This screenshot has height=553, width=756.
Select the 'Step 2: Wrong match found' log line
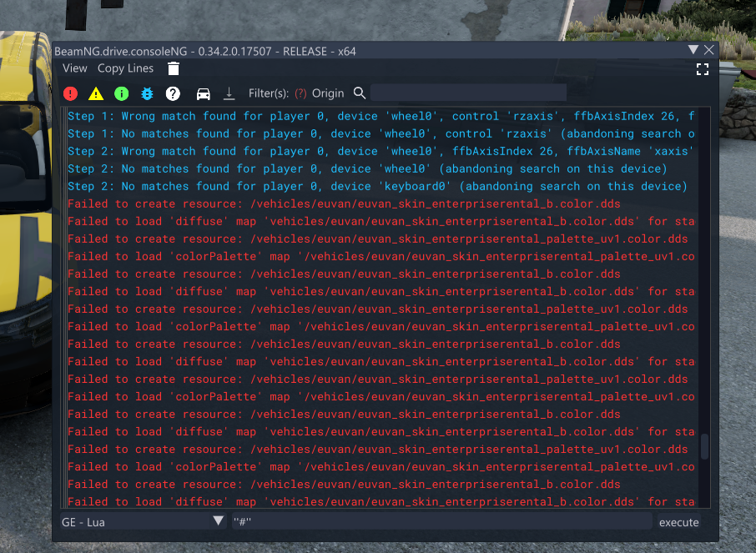click(x=381, y=152)
